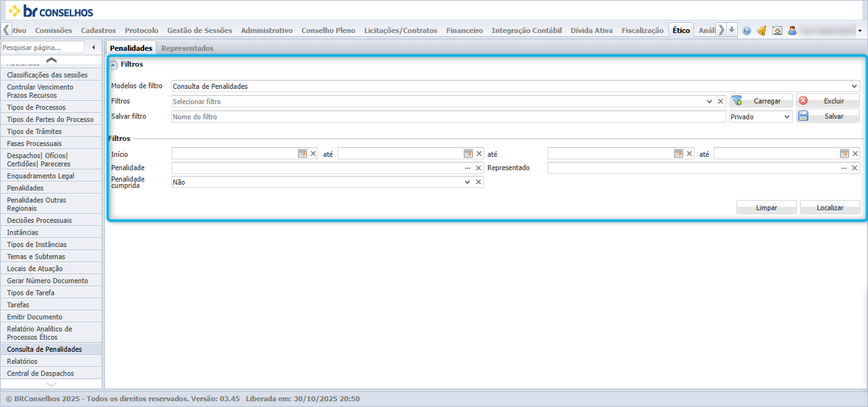Go to the home page icon
The width and height of the screenshot is (868, 407).
pyautogui.click(x=777, y=30)
